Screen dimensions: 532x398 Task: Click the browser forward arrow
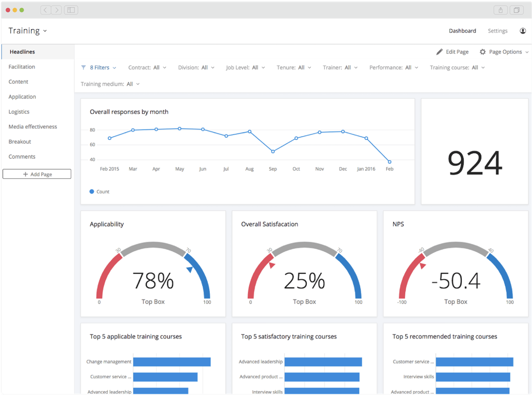tap(56, 10)
